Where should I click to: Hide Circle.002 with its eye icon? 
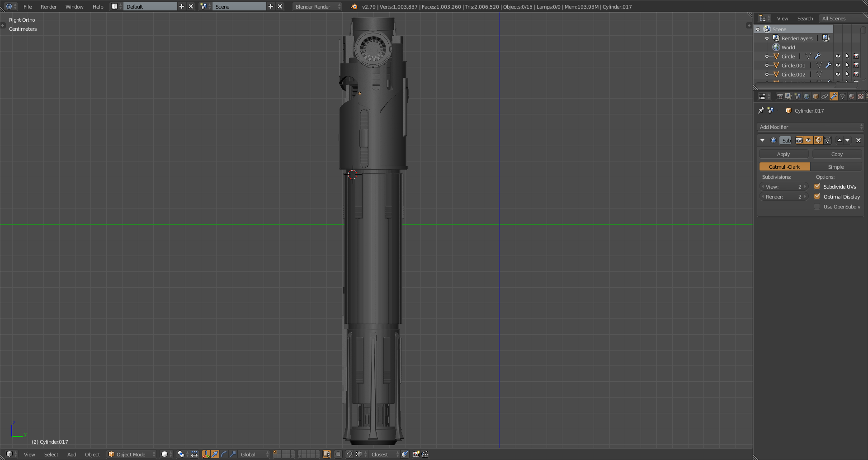[x=838, y=74]
